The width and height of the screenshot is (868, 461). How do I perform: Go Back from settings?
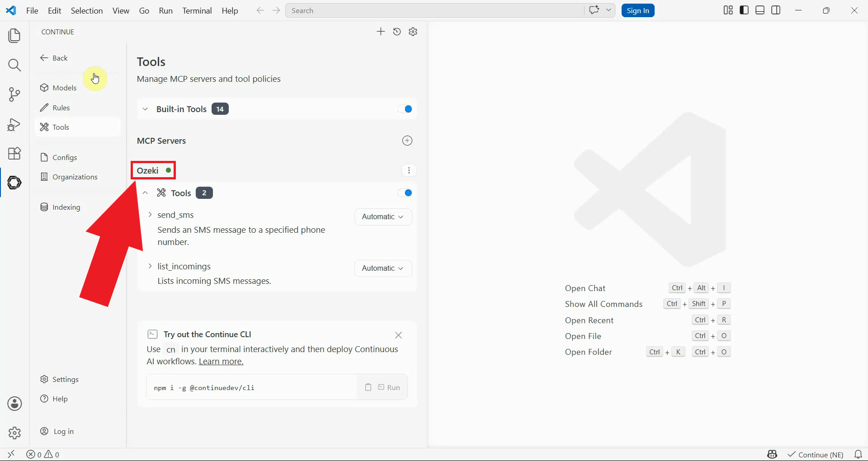54,58
